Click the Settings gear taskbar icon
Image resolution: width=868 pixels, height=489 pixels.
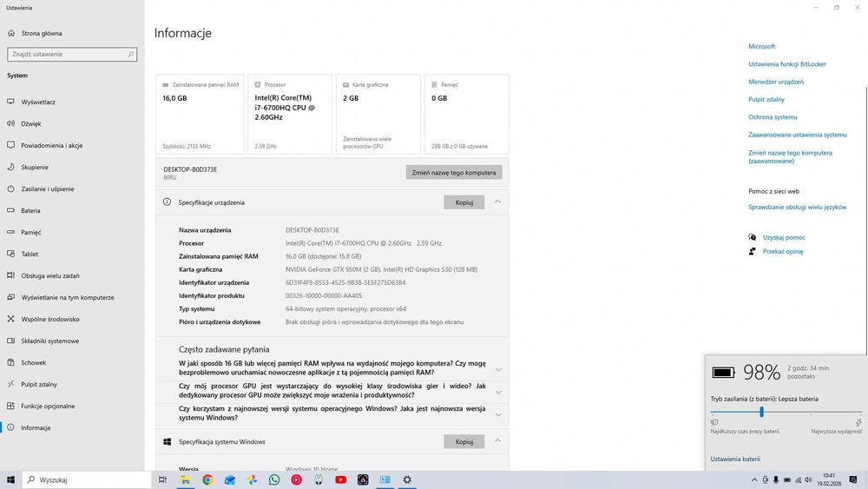coord(407,479)
